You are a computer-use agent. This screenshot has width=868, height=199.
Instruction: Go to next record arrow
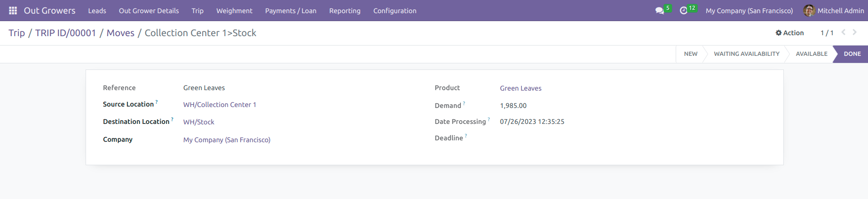(x=855, y=32)
